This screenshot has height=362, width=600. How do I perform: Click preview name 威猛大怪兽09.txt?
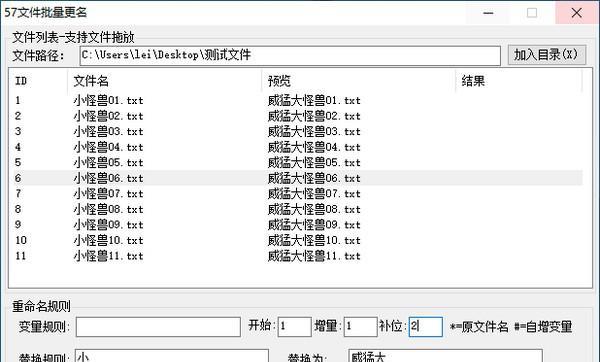click(314, 225)
